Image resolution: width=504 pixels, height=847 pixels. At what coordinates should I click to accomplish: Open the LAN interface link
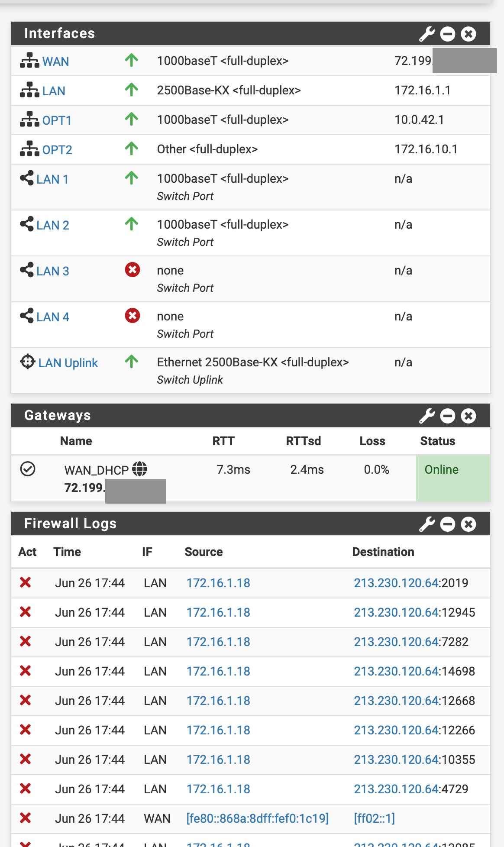click(54, 91)
